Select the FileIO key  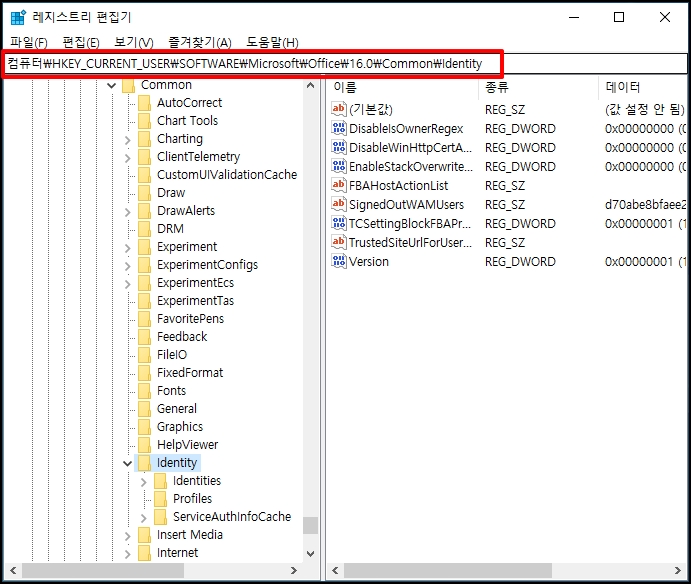[x=172, y=355]
